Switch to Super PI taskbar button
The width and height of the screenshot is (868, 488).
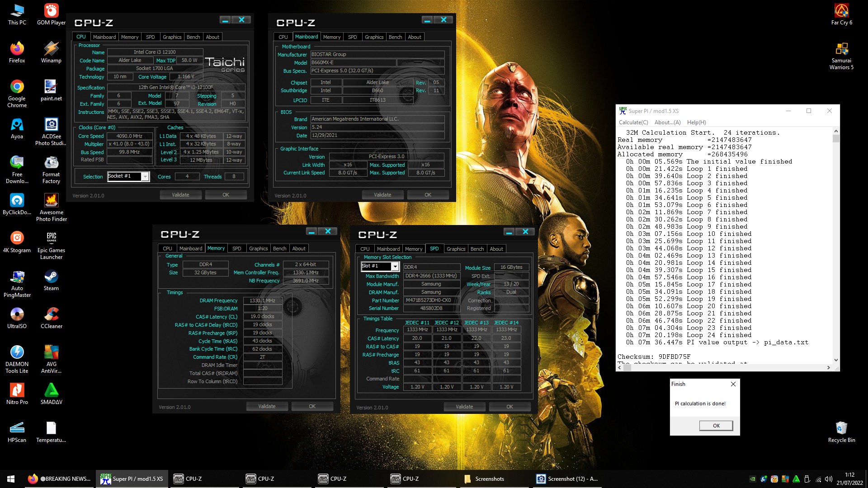pos(132,479)
